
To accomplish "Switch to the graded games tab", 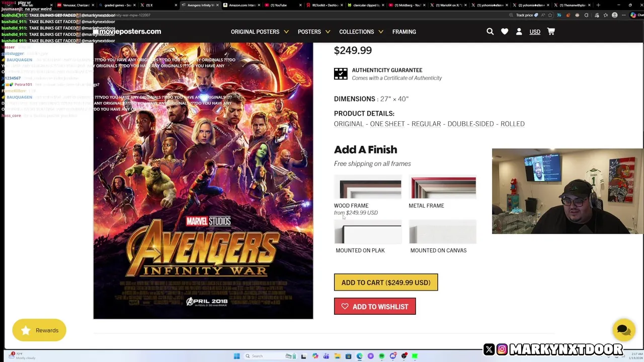I will (117, 5).
